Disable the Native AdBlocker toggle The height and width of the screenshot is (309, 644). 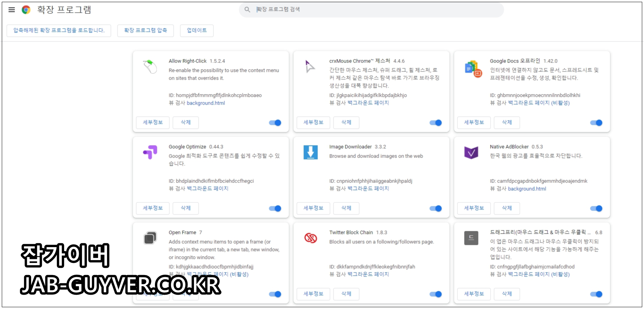point(596,209)
